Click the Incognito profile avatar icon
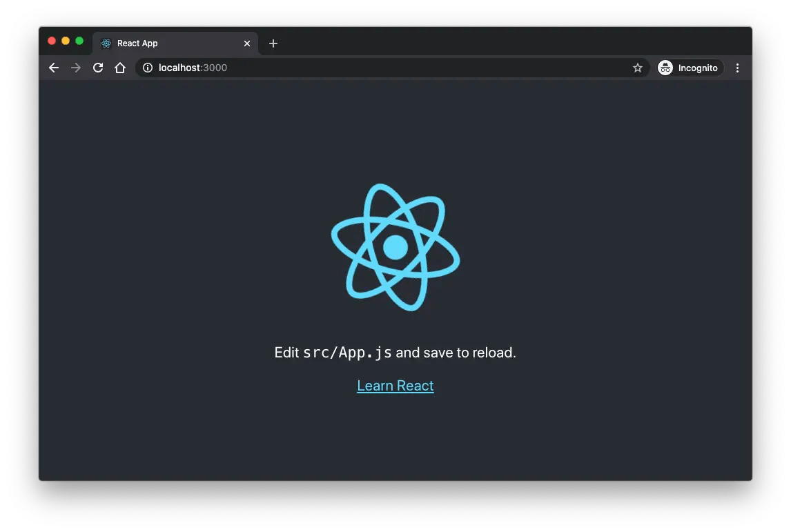Image resolution: width=791 pixels, height=532 pixels. 665,68
